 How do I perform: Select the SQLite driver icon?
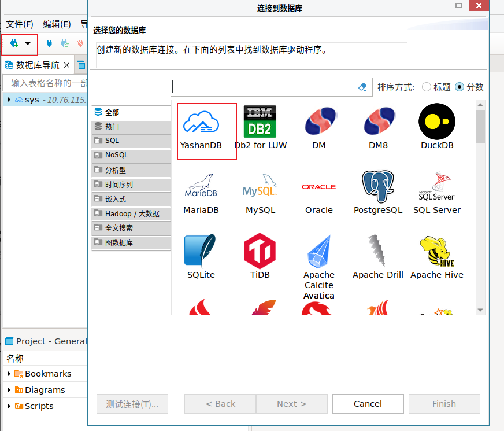pos(201,257)
